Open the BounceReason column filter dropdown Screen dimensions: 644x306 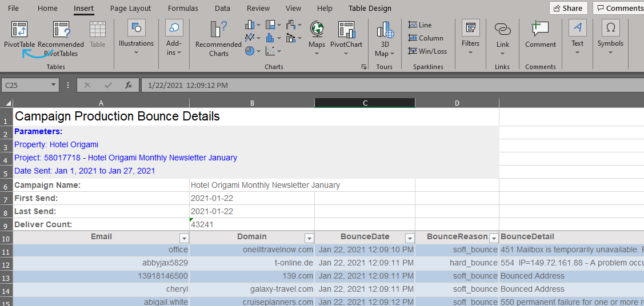tap(494, 238)
